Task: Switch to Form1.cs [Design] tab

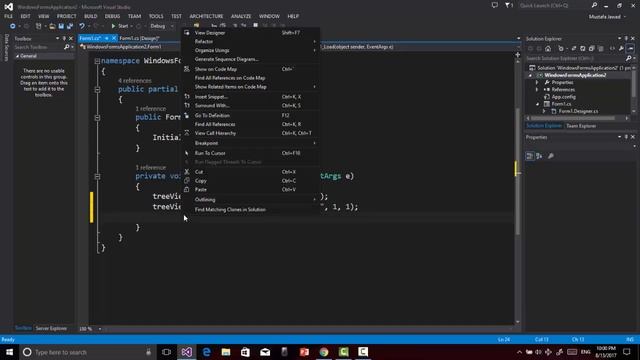Action: pos(139,38)
